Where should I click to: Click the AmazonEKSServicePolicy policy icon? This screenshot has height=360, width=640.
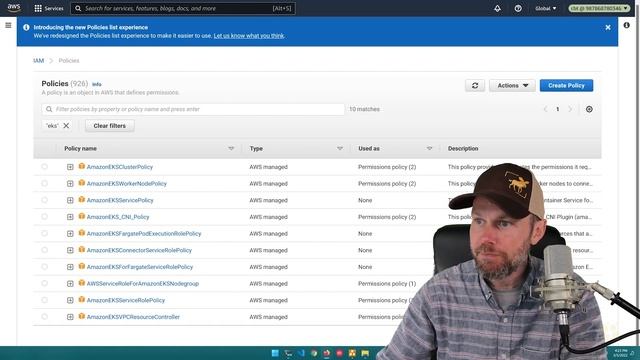coord(82,200)
